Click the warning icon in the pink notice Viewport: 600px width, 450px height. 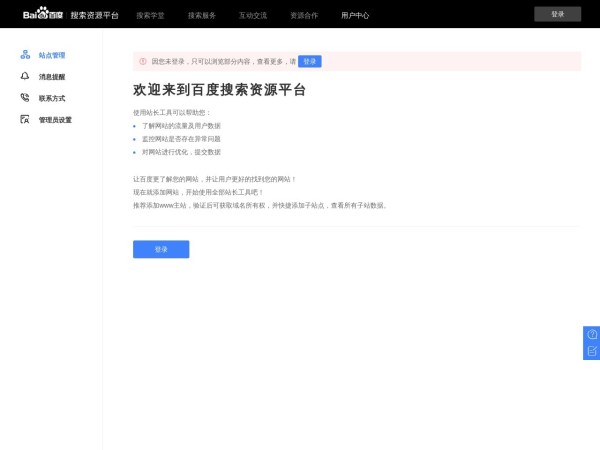coord(142,61)
